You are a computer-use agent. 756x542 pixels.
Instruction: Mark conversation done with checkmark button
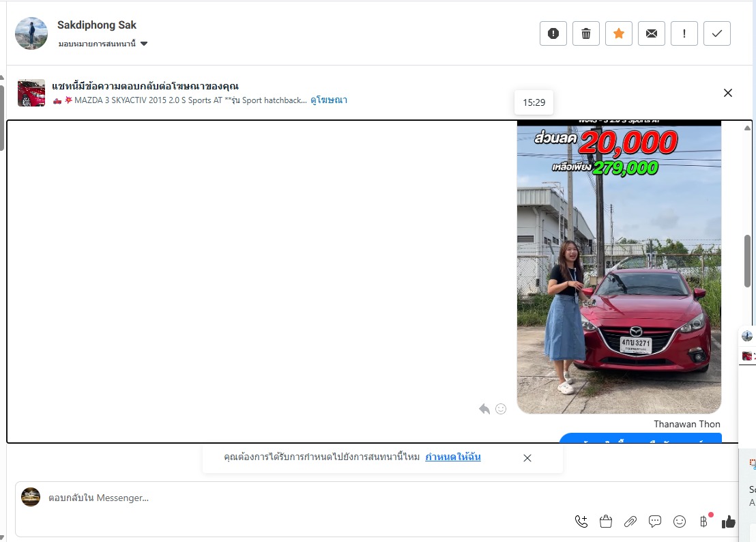[717, 33]
